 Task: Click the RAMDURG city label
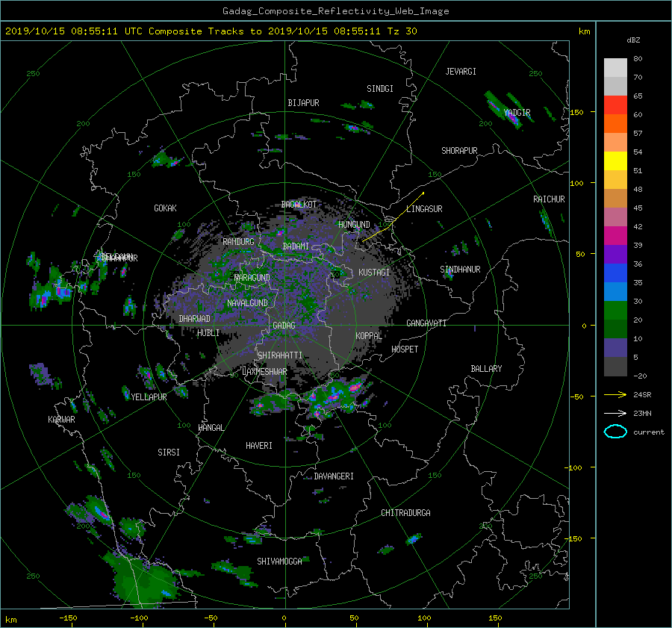coord(238,242)
